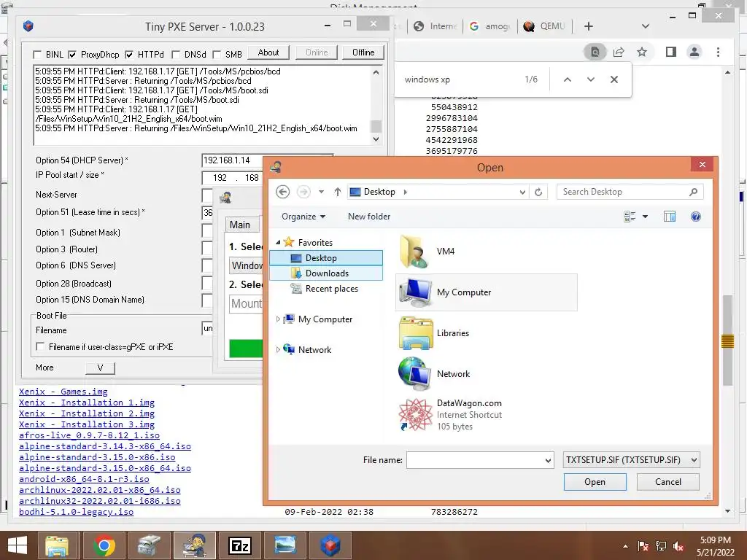Screen dimensions: 747x560
Task: Click the File name input field
Action: pyautogui.click(x=475, y=460)
